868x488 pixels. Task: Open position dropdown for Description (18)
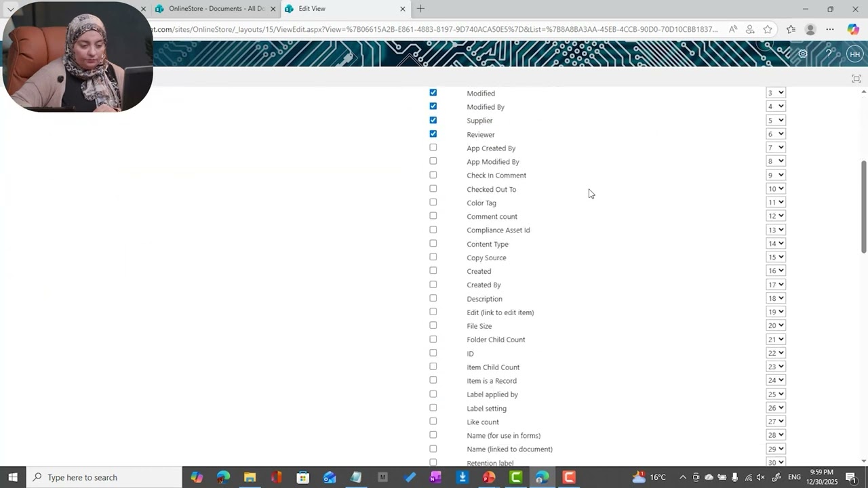(x=775, y=298)
